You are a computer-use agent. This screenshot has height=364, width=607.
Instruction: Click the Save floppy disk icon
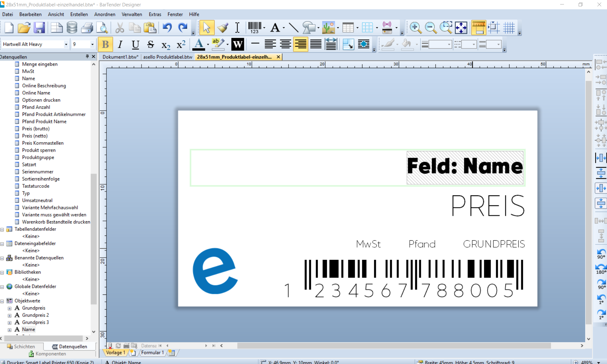pos(39,28)
